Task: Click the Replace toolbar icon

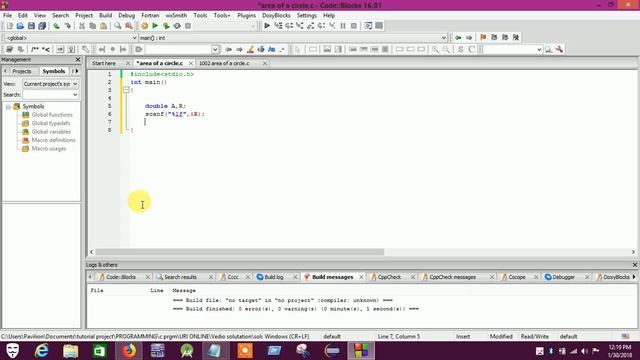Action: pos(129,26)
